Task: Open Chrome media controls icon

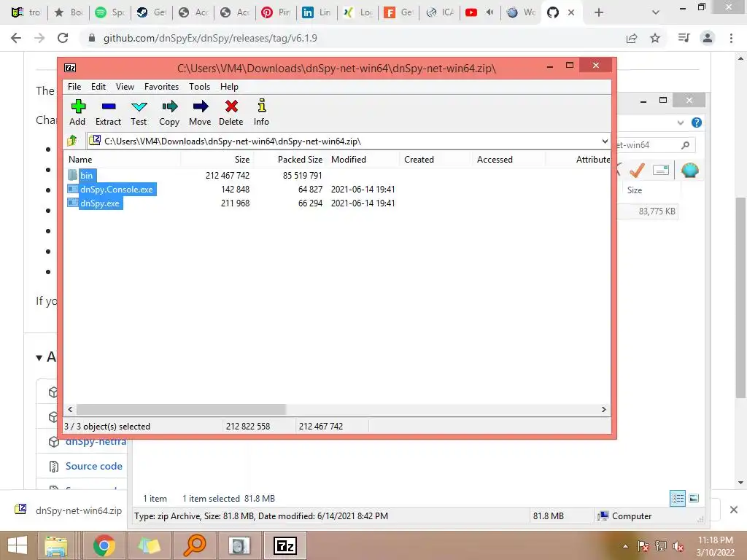Action: coord(684,38)
